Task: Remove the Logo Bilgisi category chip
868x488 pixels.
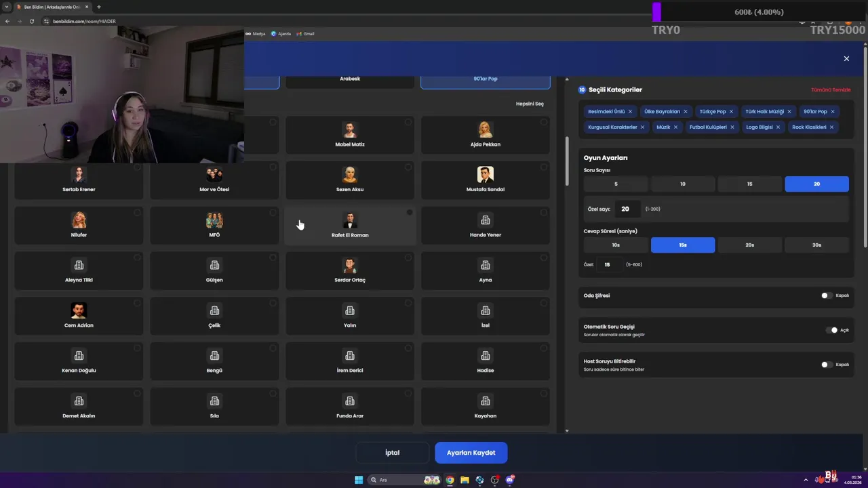Action: [778, 127]
